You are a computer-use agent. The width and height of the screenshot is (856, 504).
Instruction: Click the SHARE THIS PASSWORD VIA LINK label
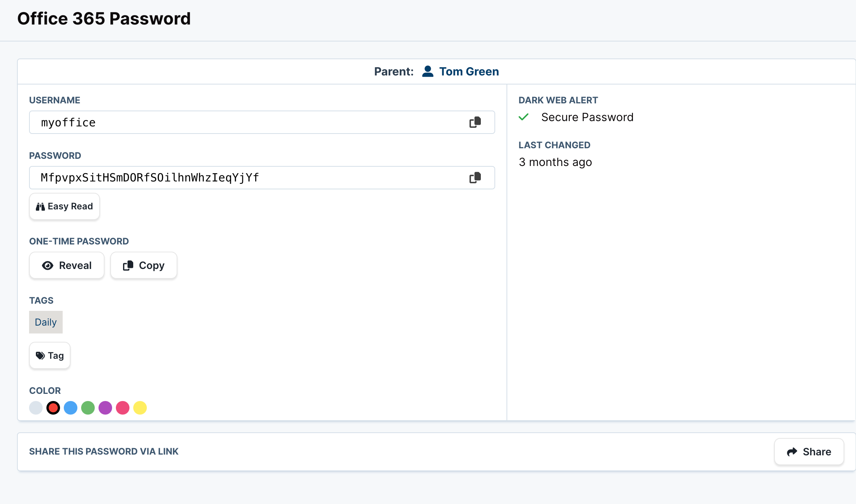[104, 452]
